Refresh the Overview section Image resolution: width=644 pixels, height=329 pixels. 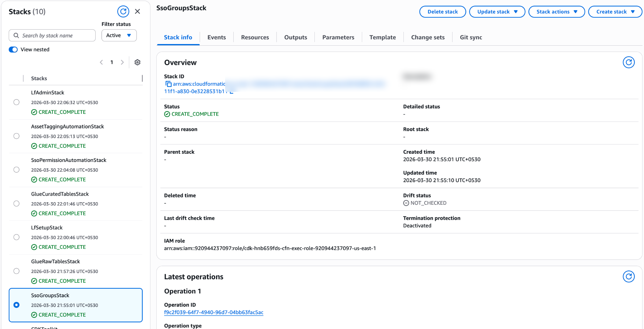(629, 62)
